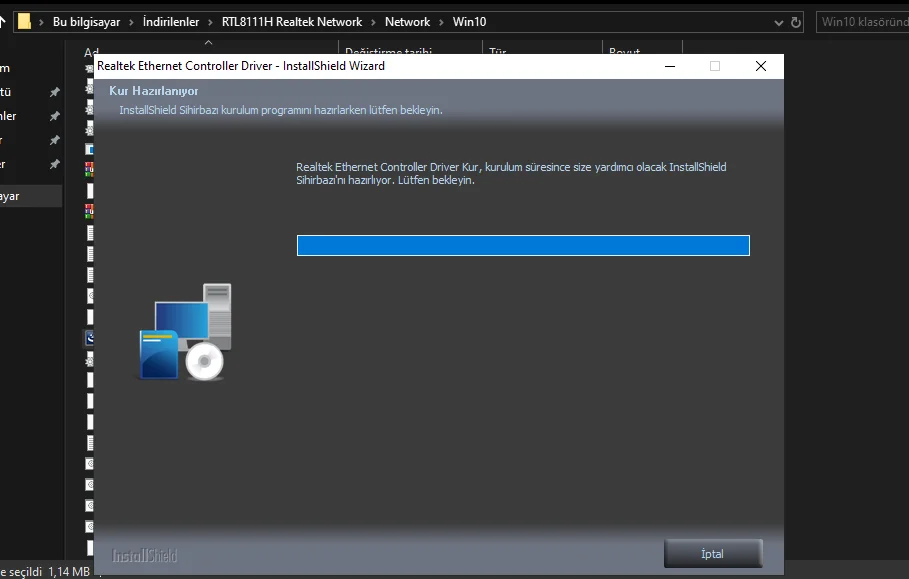Close the InstallShield Wizard window
909x579 pixels.
coord(761,66)
